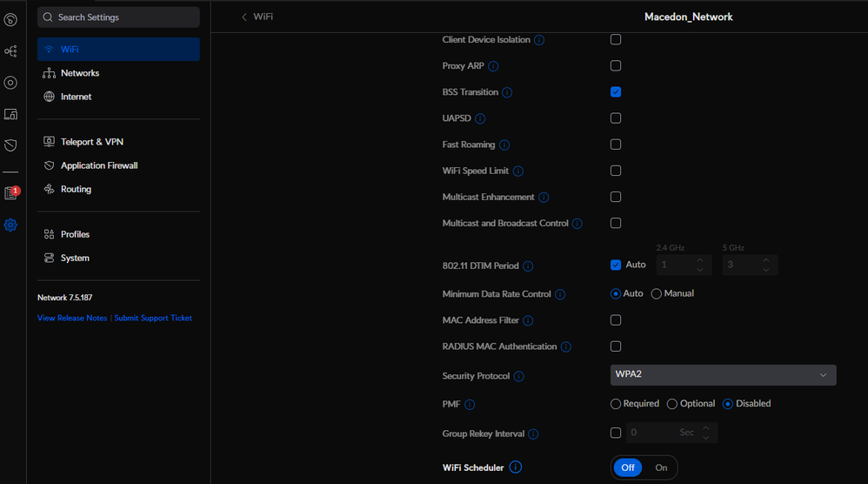The height and width of the screenshot is (484, 868).
Task: Click info icon beside Multicast and Broadcast Control
Action: (x=578, y=224)
